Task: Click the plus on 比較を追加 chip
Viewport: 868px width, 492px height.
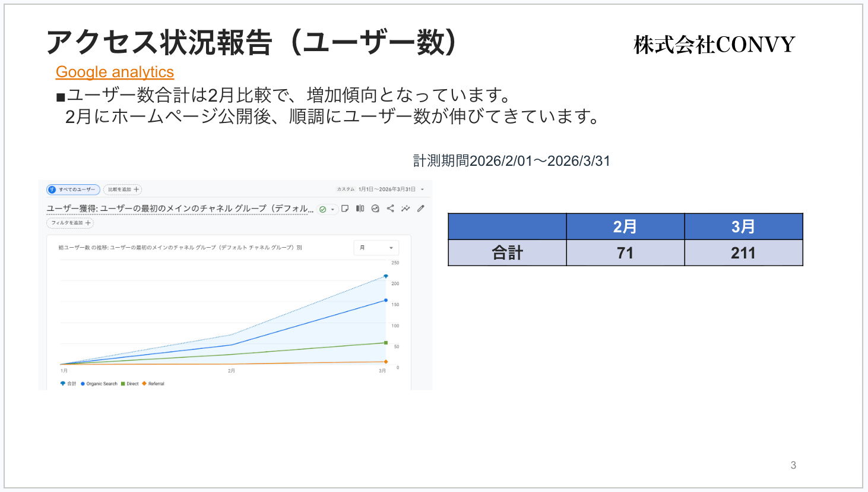Action: tap(137, 190)
